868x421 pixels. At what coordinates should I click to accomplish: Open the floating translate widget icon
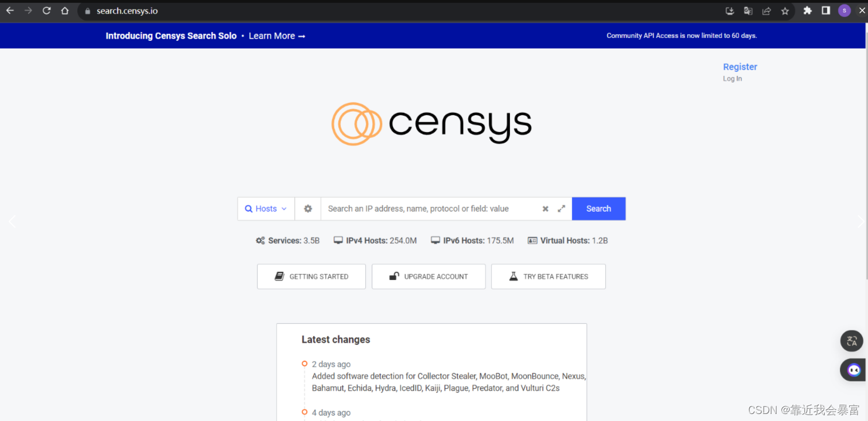coord(852,341)
